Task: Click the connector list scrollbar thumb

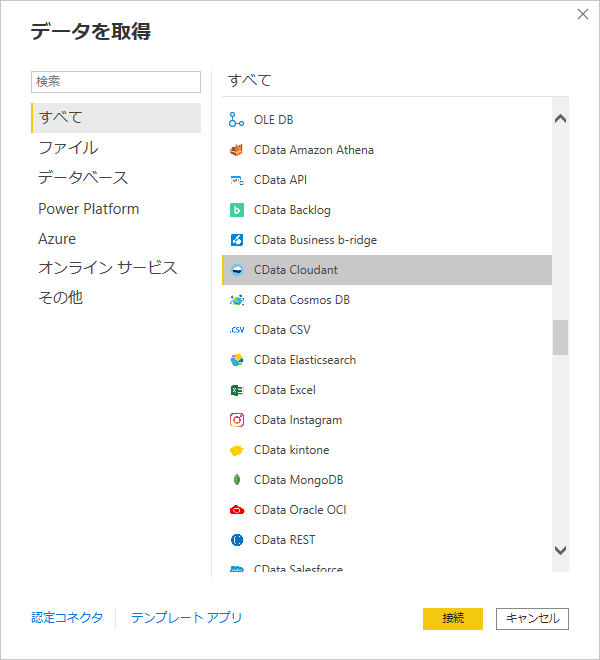Action: 560,338
